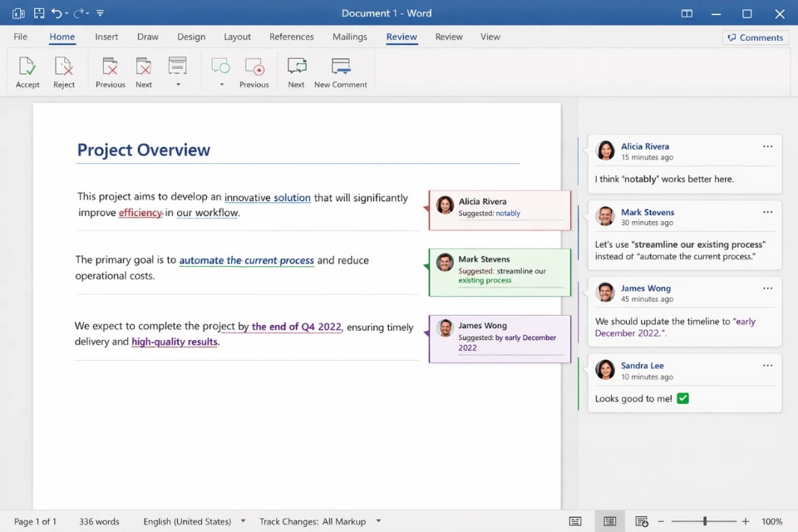Reject the current tracked change
Viewport: 798px width, 532px height.
(64, 71)
